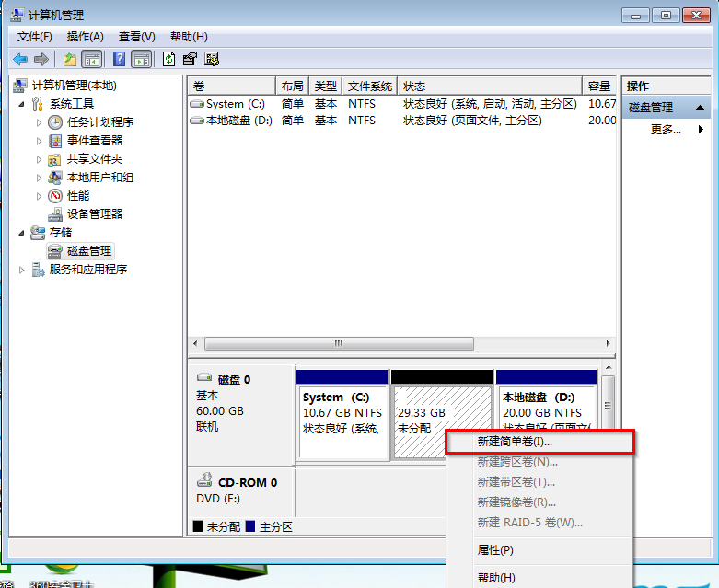Expand the 任务计划程序 tree node
This screenshot has height=588, width=719.
pos(39,122)
